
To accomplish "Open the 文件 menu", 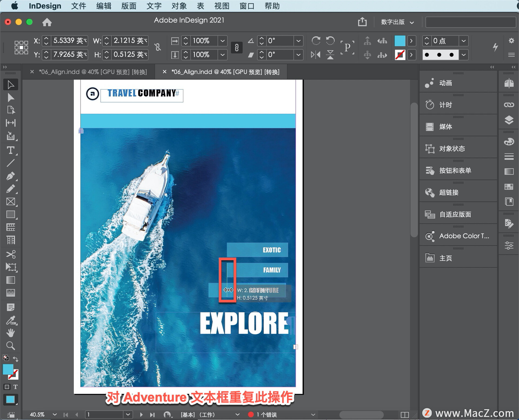I will [78, 6].
